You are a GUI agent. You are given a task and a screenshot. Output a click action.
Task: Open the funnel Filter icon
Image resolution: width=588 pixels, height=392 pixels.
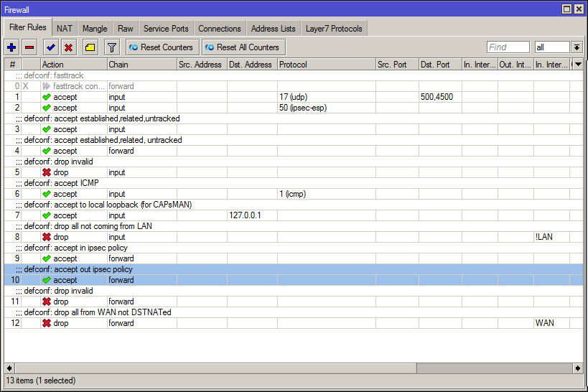(111, 47)
